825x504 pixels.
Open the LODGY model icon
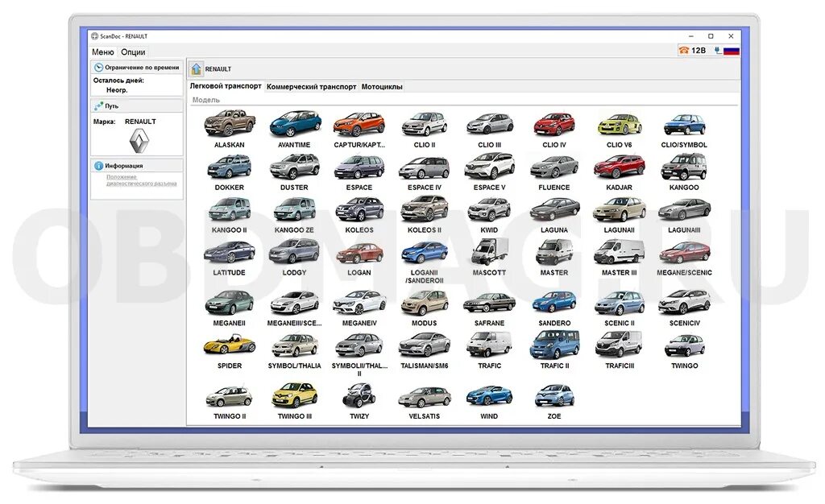tap(295, 252)
